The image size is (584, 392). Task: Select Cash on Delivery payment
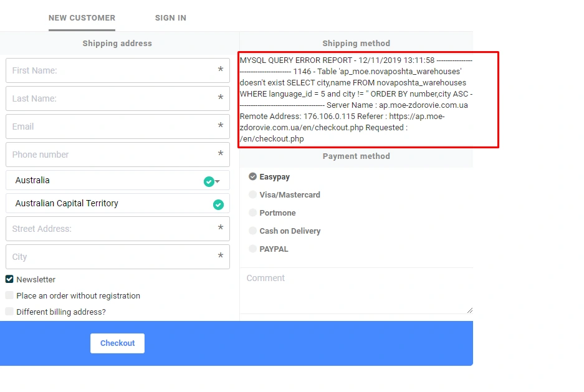click(x=253, y=231)
